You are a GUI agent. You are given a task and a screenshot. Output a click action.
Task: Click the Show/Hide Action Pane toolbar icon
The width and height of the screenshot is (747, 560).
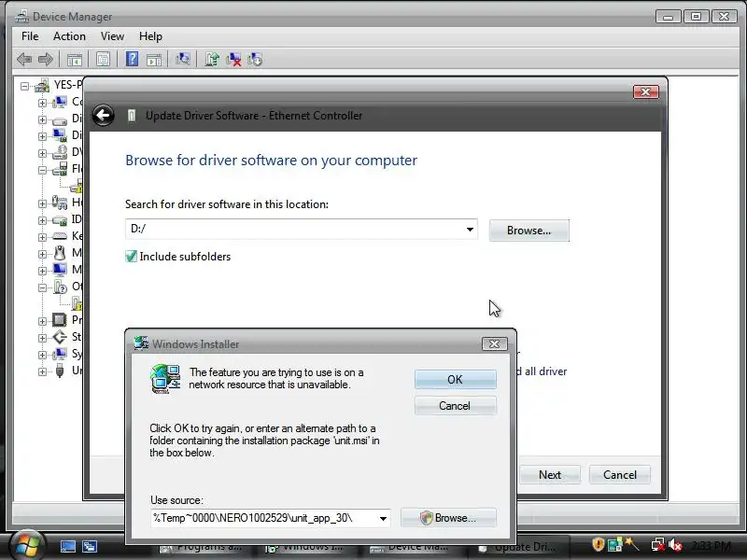point(154,60)
